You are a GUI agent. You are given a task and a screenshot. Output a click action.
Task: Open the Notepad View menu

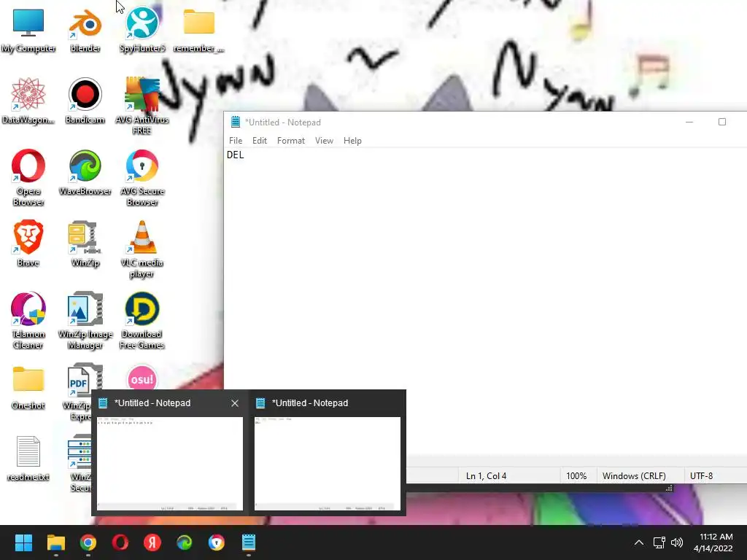coord(324,141)
